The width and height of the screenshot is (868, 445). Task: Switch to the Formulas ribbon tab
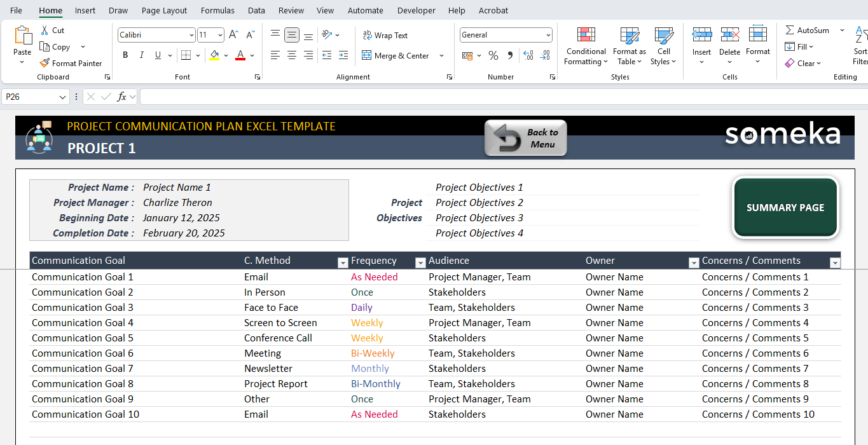click(217, 10)
